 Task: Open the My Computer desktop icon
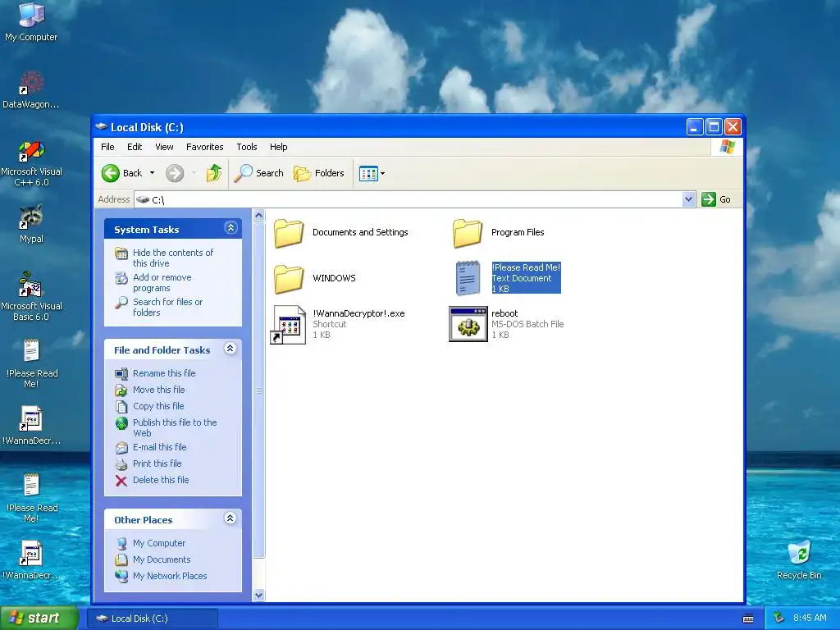[x=31, y=21]
